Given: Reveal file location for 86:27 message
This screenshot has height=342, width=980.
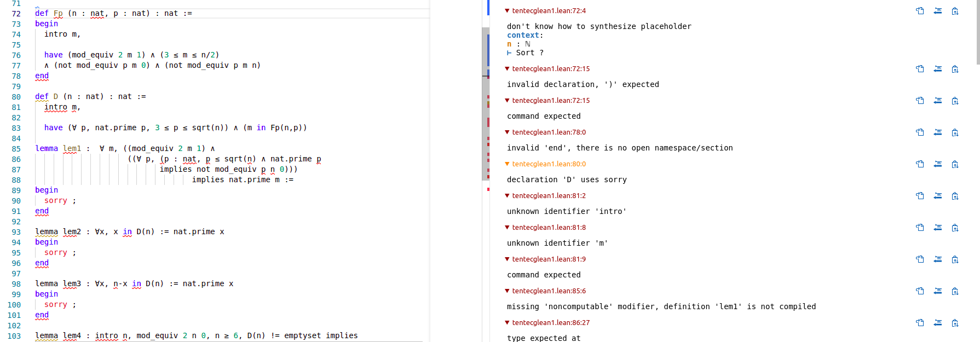Looking at the screenshot, I should pyautogui.click(x=920, y=323).
